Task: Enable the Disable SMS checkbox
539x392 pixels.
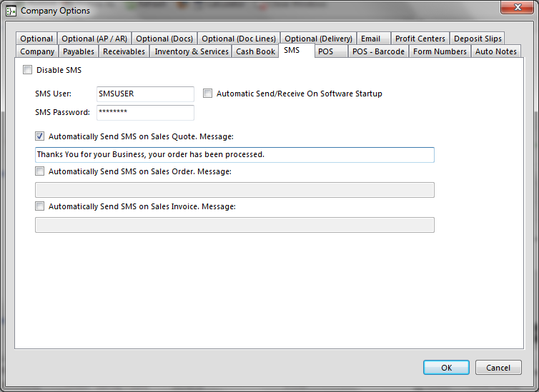Action: (28, 70)
